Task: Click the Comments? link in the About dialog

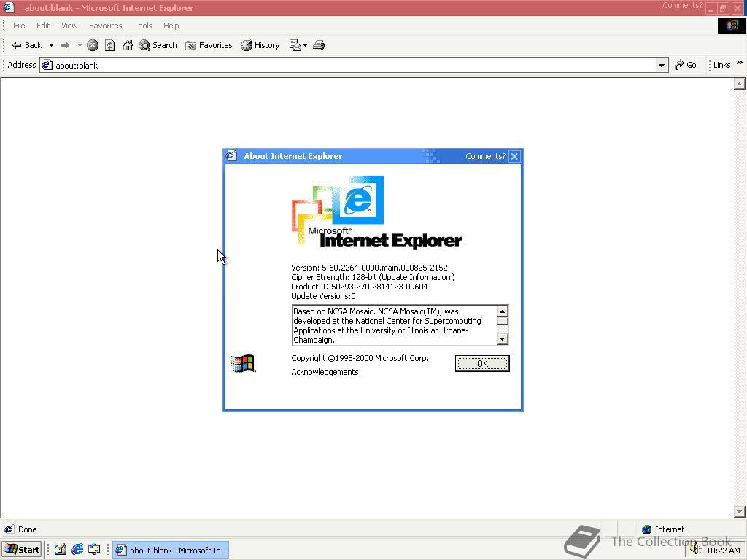Action: 485,156
